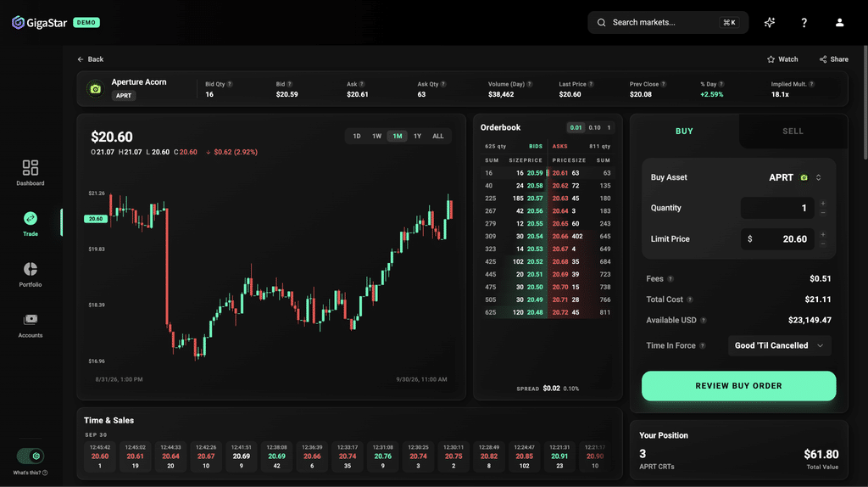Click the APRT ticker tag
This screenshot has width=868, height=487.
(x=124, y=96)
